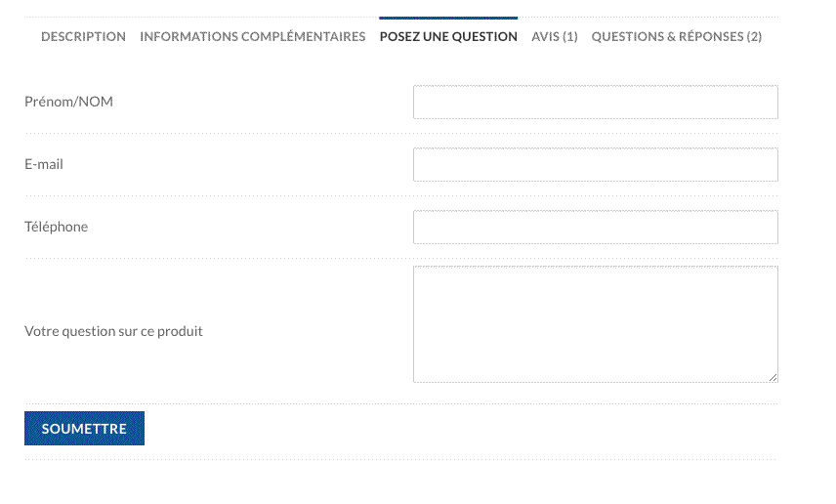The height and width of the screenshot is (504, 836).
Task: Click the Téléphone label text
Action: (56, 227)
